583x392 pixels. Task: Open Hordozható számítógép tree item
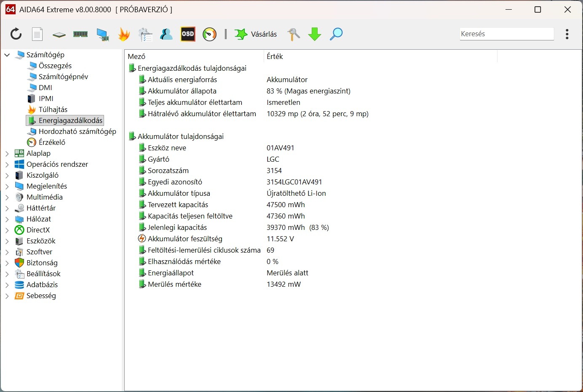point(78,131)
